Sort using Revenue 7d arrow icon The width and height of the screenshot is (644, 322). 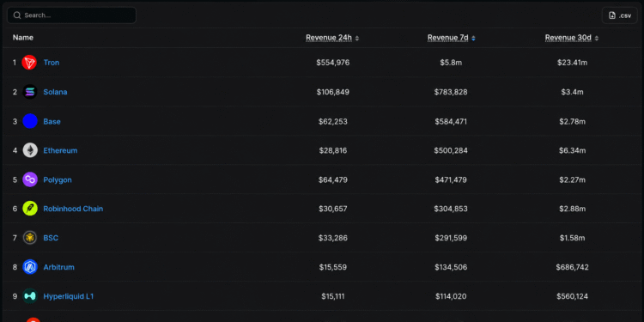point(473,38)
